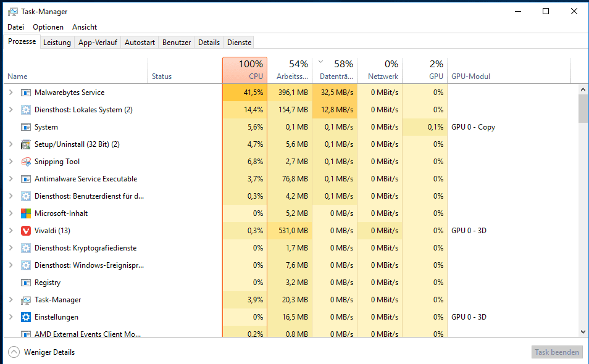Click GPU 0 - 3D in Vivaldi row

(x=469, y=230)
